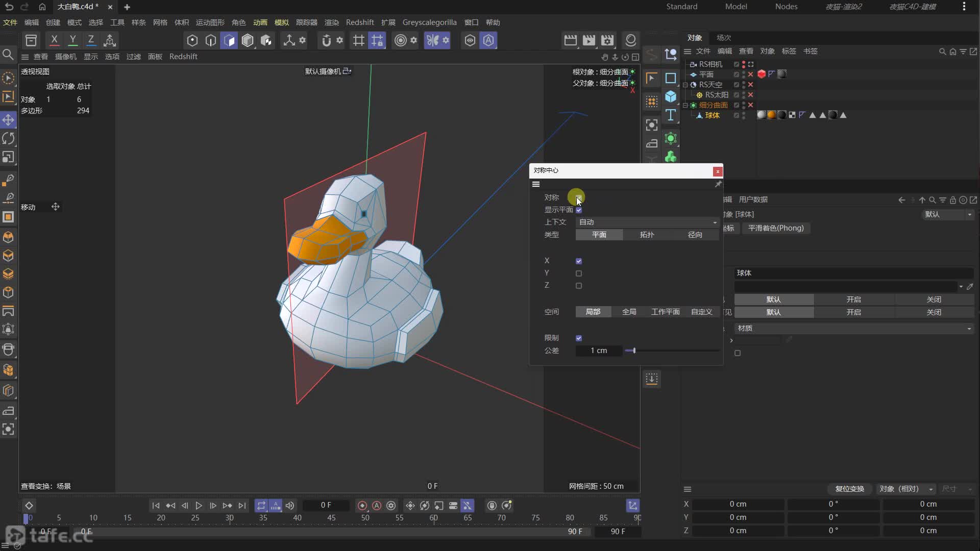Viewport: 980px width, 551px height.
Task: Toggle sound speaker icon in timeline
Action: pos(290,506)
